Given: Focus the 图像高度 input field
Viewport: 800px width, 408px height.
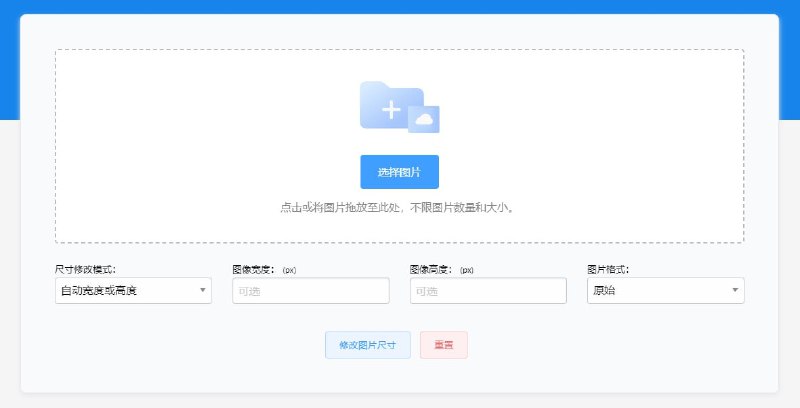Looking at the screenshot, I should coord(488,291).
